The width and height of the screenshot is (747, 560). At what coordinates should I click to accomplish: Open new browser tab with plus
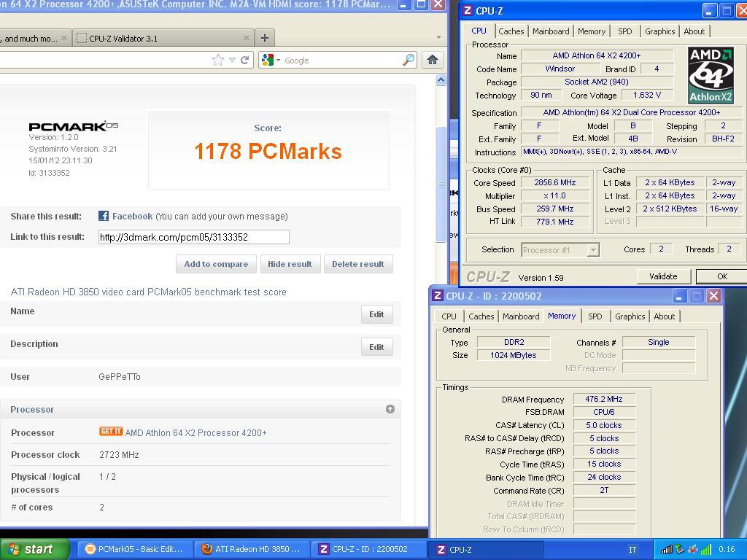(x=264, y=38)
